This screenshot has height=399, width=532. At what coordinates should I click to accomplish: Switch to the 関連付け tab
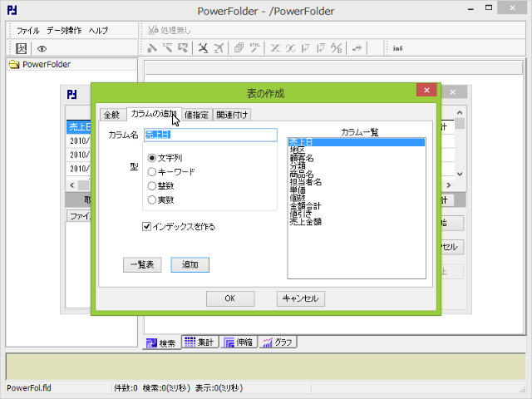232,115
